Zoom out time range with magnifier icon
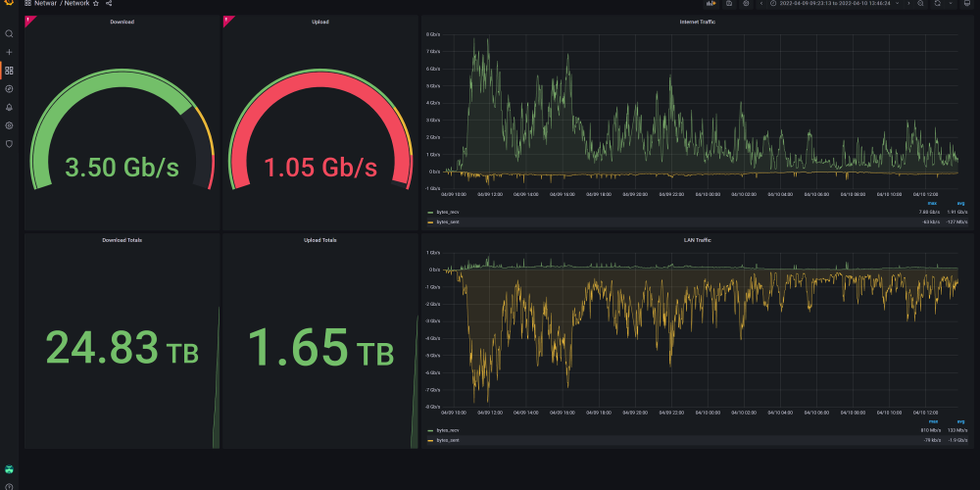 point(920,4)
